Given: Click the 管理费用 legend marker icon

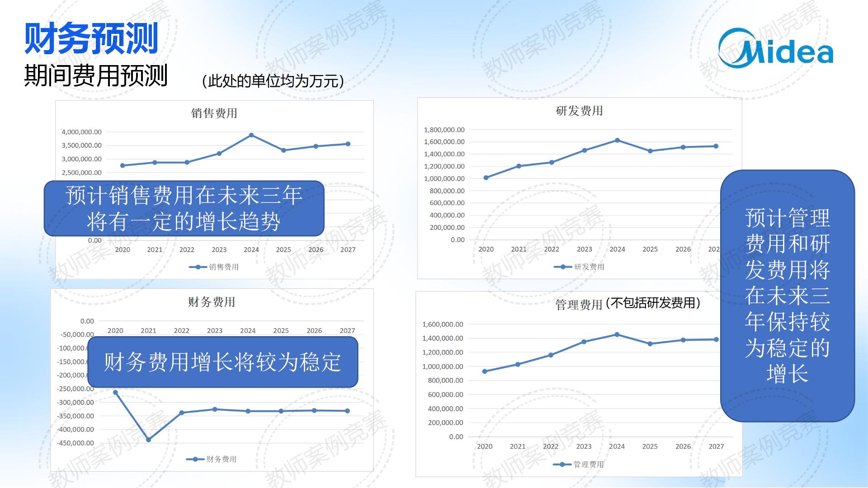Looking at the screenshot, I should [562, 465].
